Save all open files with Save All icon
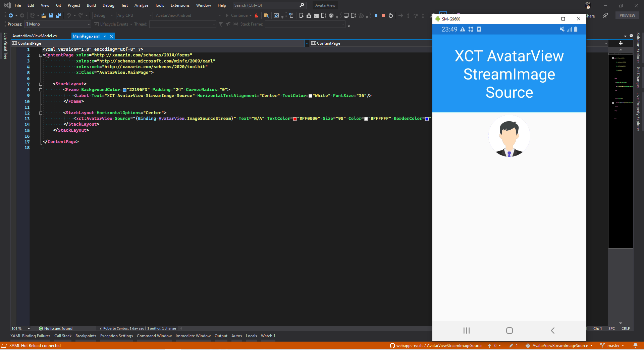 pyautogui.click(x=58, y=15)
